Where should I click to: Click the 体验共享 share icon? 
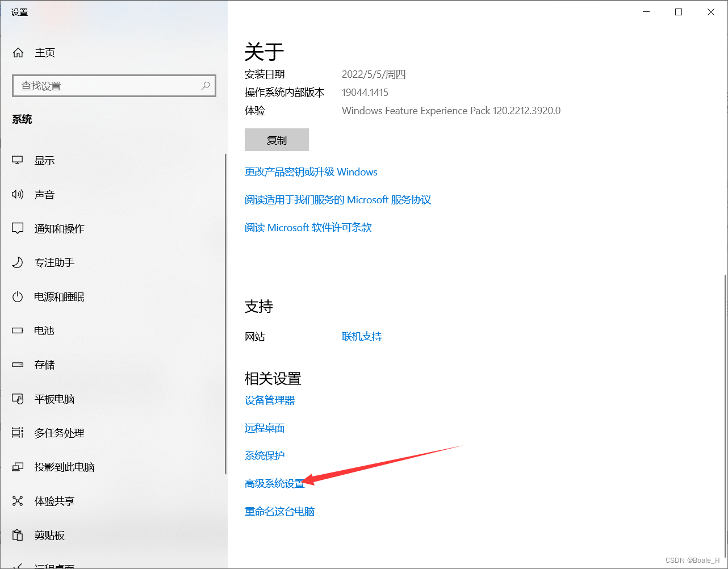[x=18, y=501]
